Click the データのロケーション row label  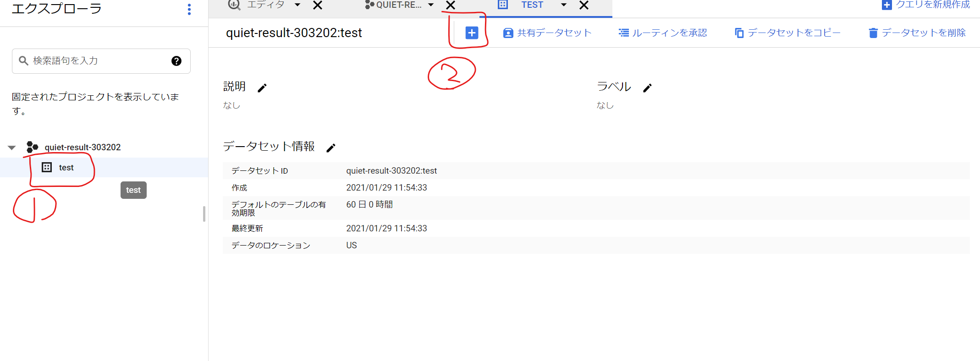coord(271,246)
